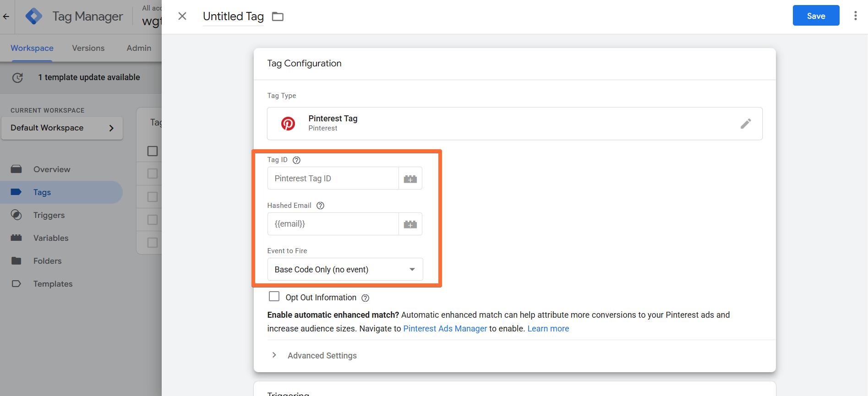
Task: Click the pencil icon to edit tag type
Action: (x=746, y=124)
